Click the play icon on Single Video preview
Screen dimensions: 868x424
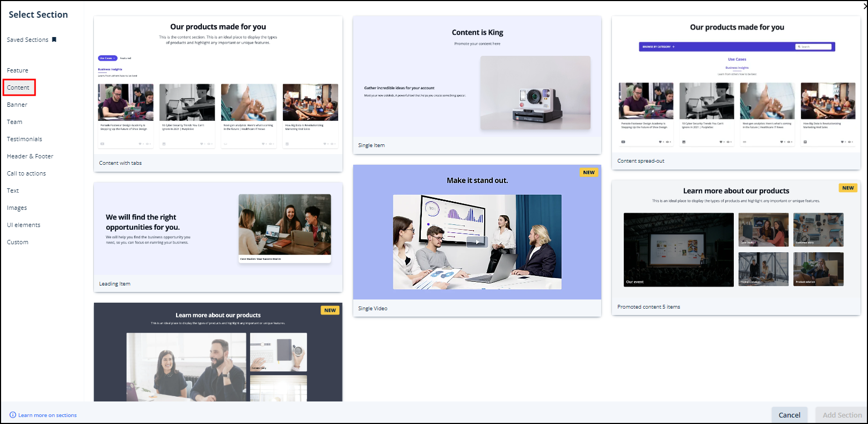point(477,242)
